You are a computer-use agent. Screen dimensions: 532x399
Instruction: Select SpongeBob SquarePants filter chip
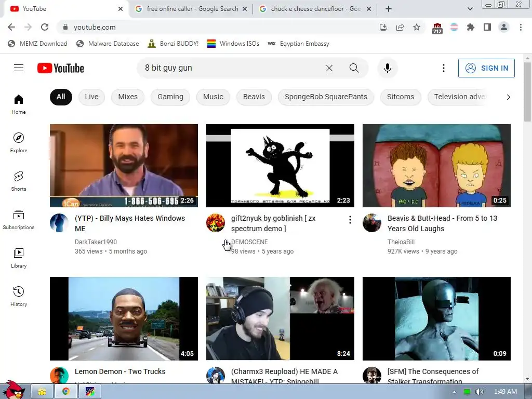(x=326, y=97)
